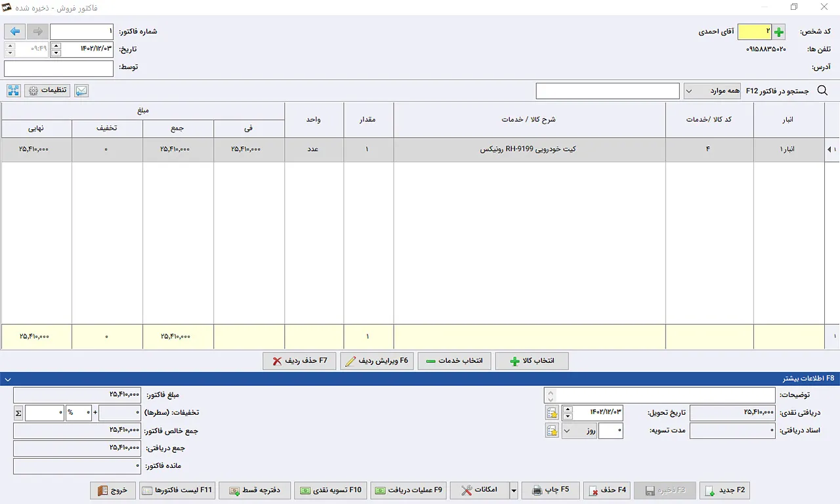Screen dimensions: 840x504
Task: Create new invoice with F2 جدید
Action: (724, 490)
